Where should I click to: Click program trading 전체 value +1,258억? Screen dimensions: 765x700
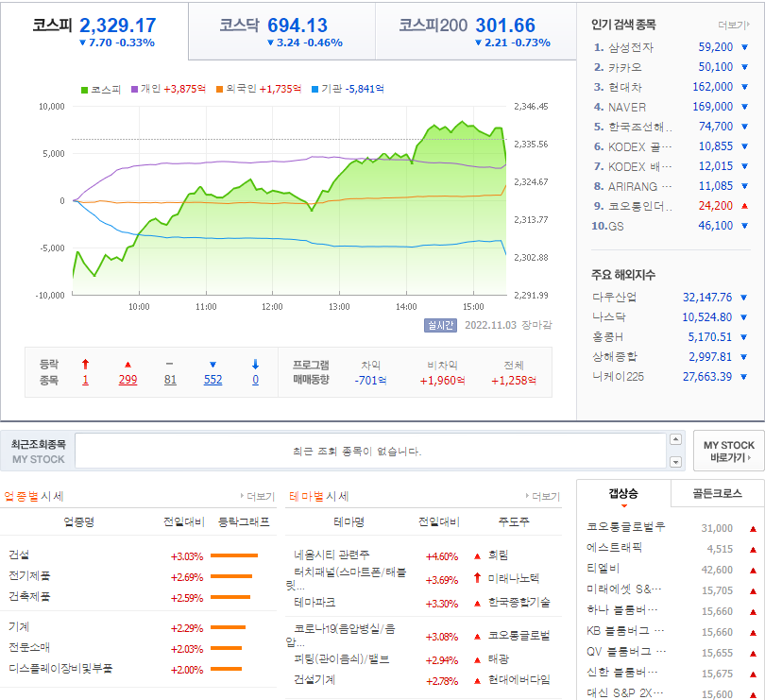coord(513,381)
